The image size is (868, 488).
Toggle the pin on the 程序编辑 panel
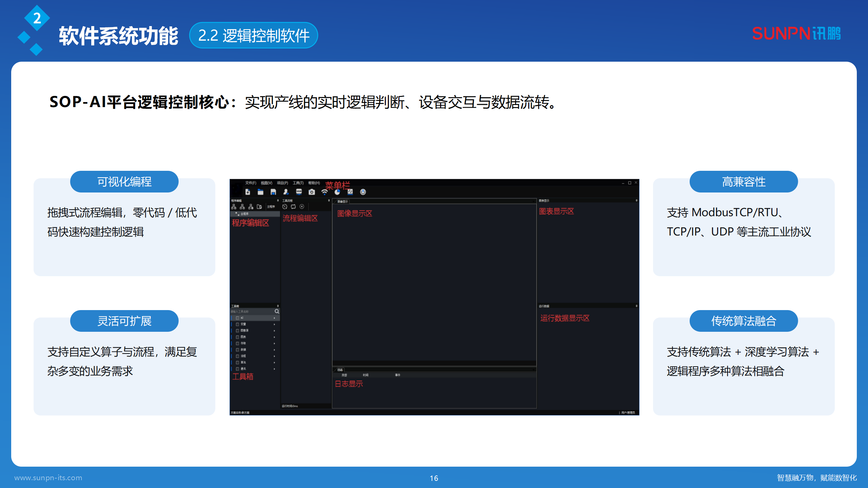[278, 200]
